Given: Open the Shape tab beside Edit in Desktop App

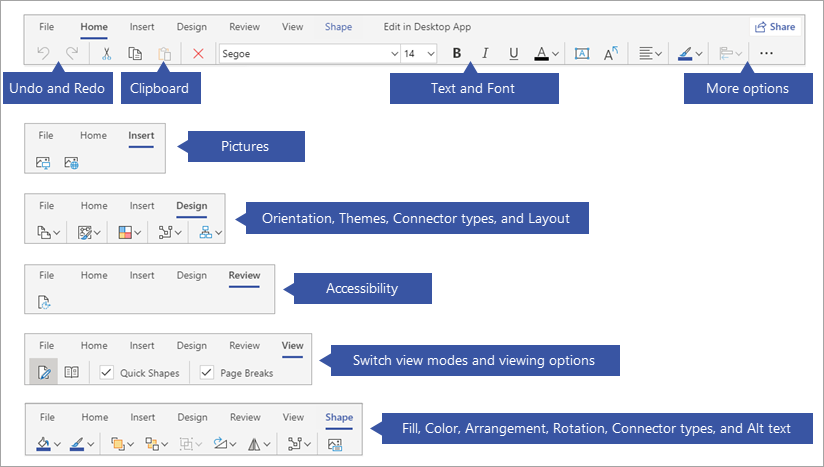Looking at the screenshot, I should 338,27.
